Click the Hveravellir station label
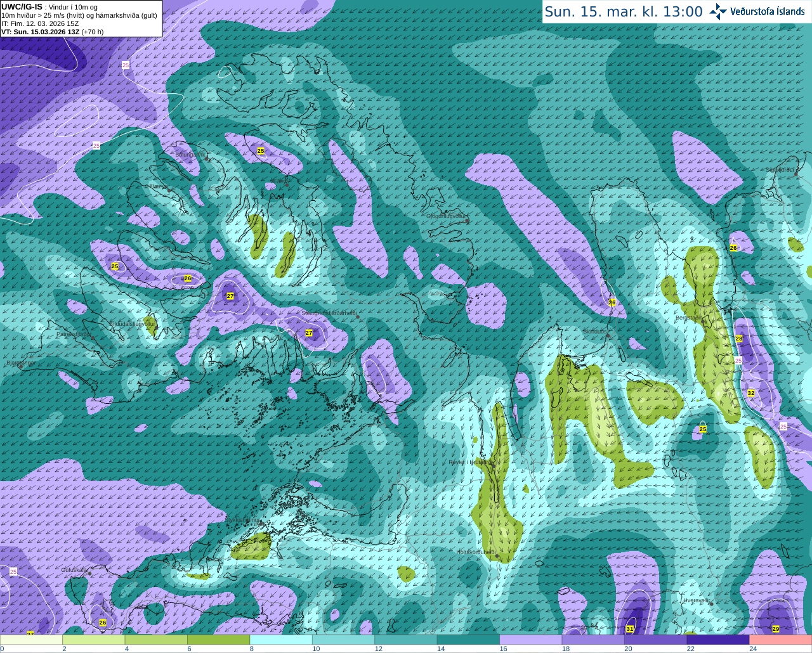Image resolution: width=812 pixels, height=653 pixels. pyautogui.click(x=697, y=600)
